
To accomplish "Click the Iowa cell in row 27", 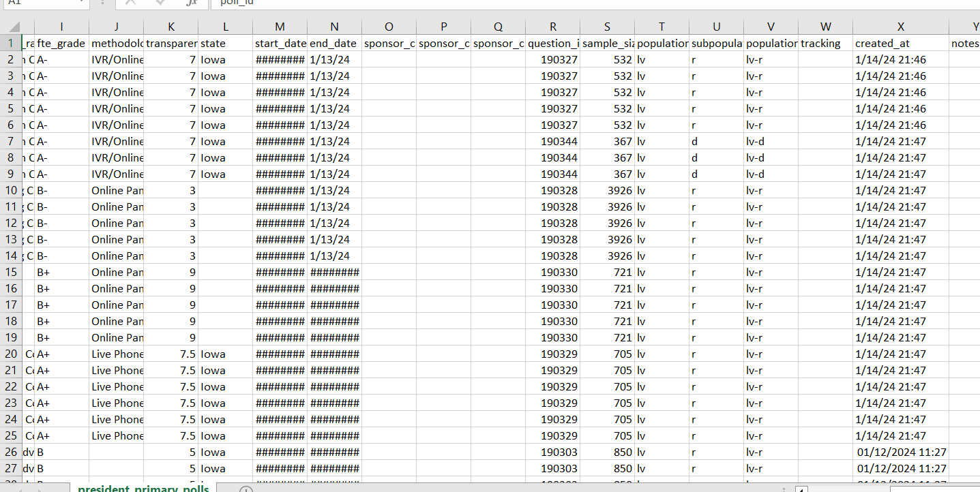I will click(225, 468).
